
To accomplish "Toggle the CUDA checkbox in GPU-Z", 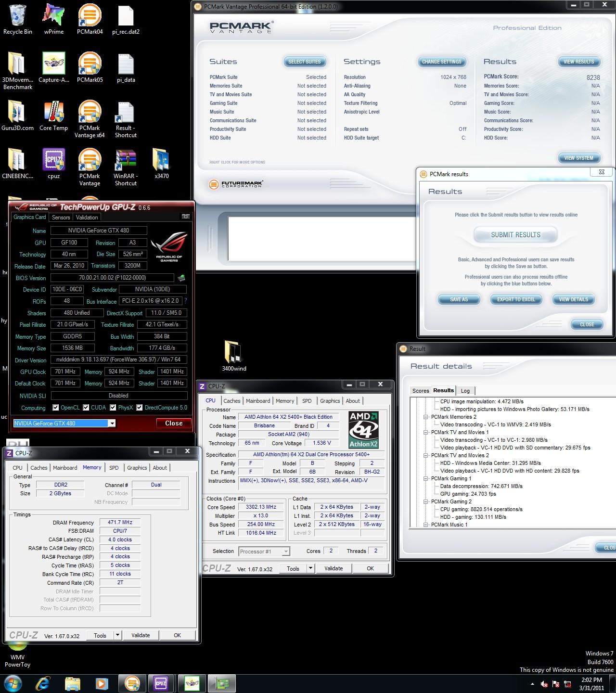I will pos(86,408).
